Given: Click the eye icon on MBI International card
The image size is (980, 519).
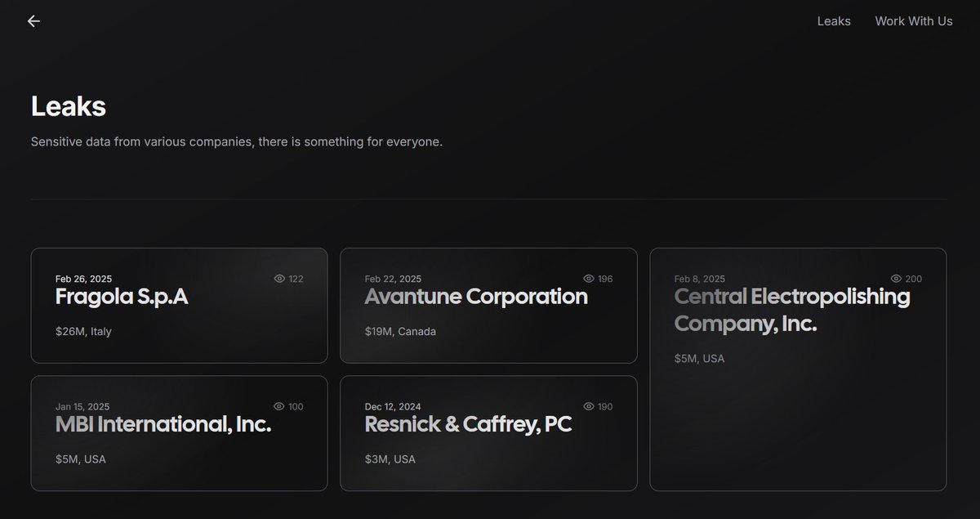Looking at the screenshot, I should (279, 406).
